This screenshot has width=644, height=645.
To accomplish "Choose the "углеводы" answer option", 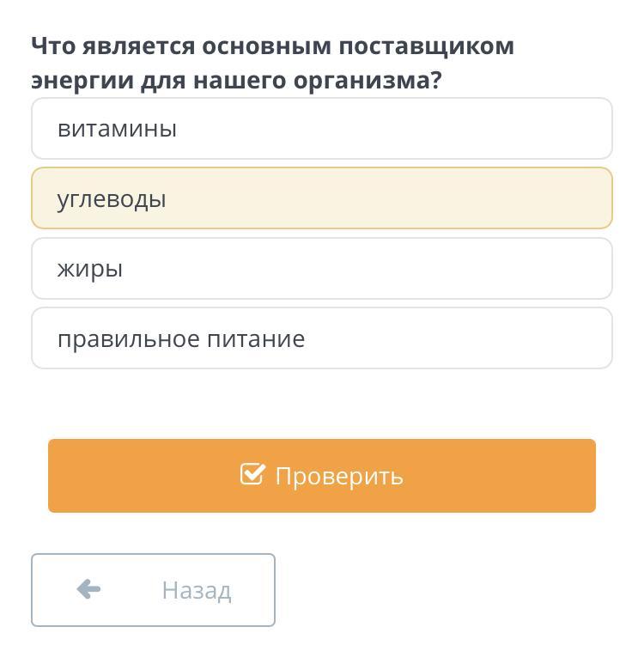I will coord(321,198).
